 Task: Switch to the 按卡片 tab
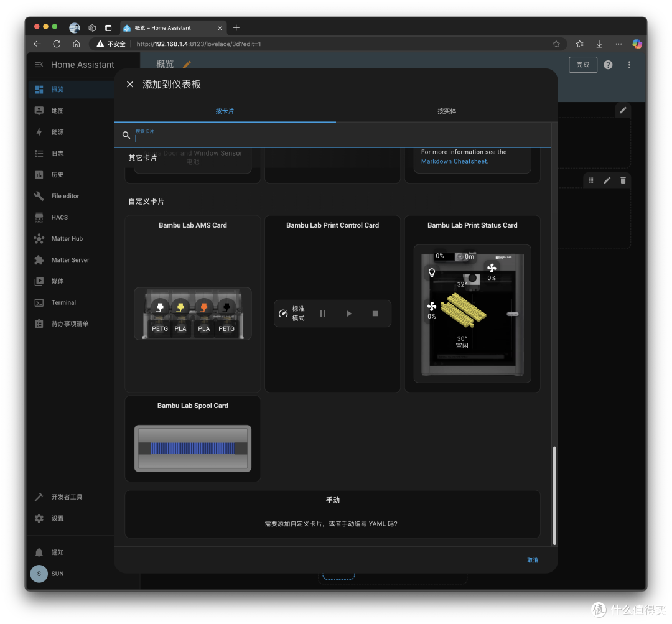coord(225,111)
